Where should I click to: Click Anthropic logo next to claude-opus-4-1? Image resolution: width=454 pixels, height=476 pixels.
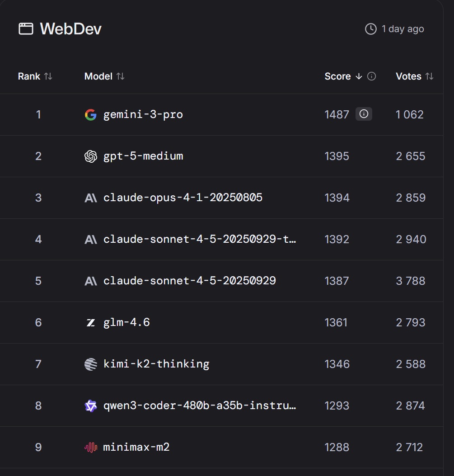[x=91, y=198]
